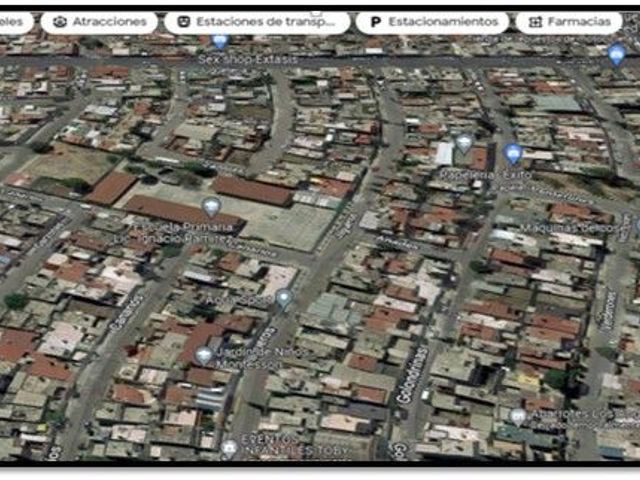The image size is (640, 480).
Task: Select the AquaSpor location pin
Action: pos(284,298)
